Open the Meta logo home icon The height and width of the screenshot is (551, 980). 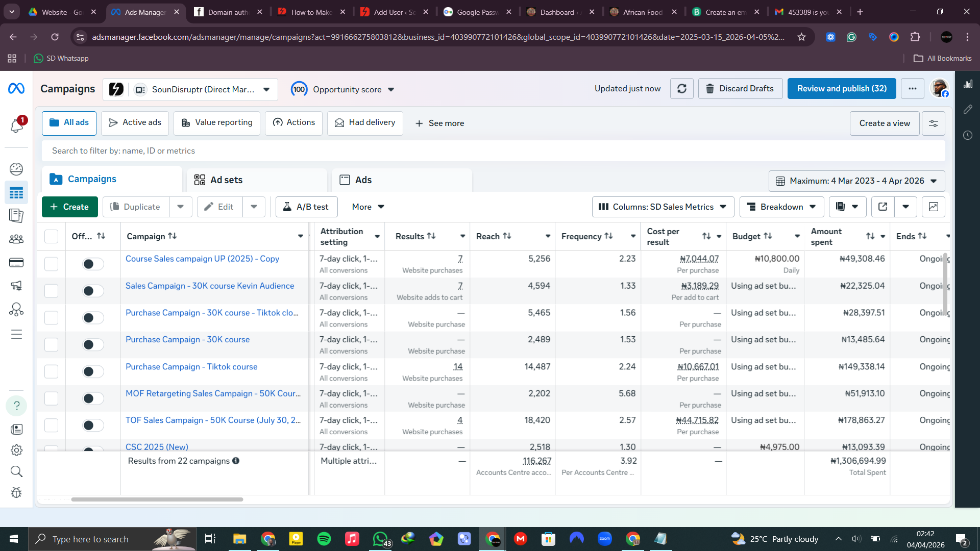pos(16,89)
